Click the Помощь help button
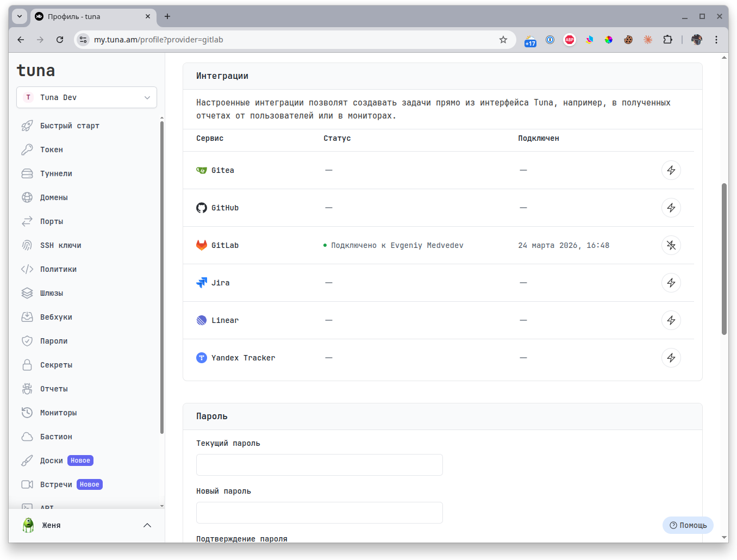 point(688,525)
